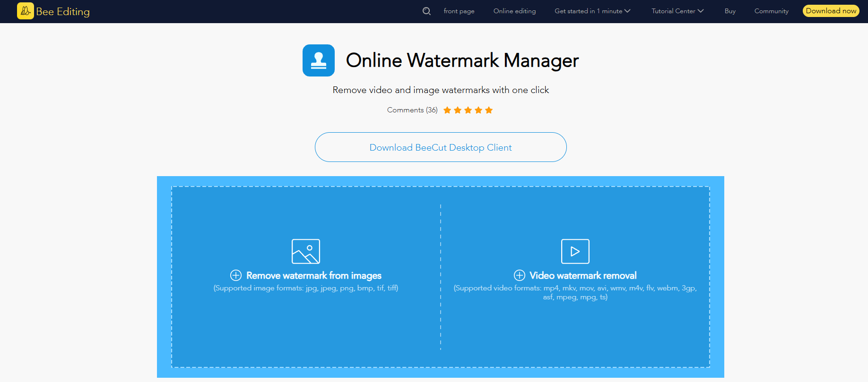Image resolution: width=868 pixels, height=382 pixels.
Task: Click the supported video formats text
Action: point(575,292)
